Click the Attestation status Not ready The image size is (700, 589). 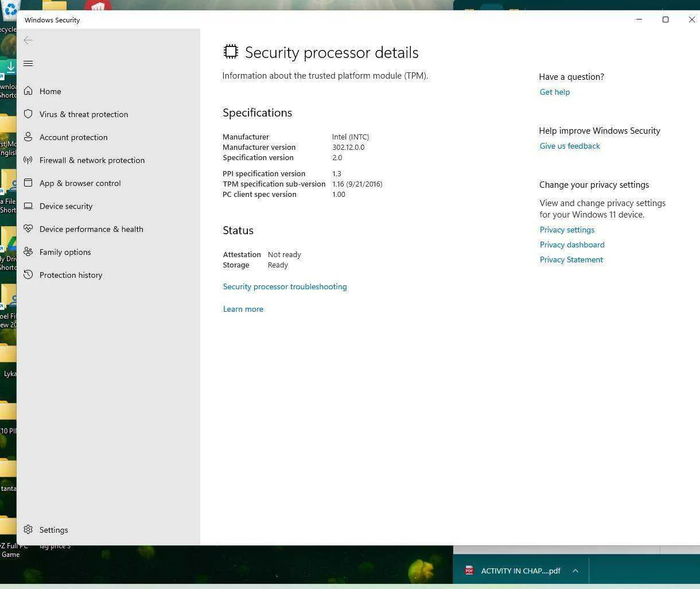pos(284,254)
